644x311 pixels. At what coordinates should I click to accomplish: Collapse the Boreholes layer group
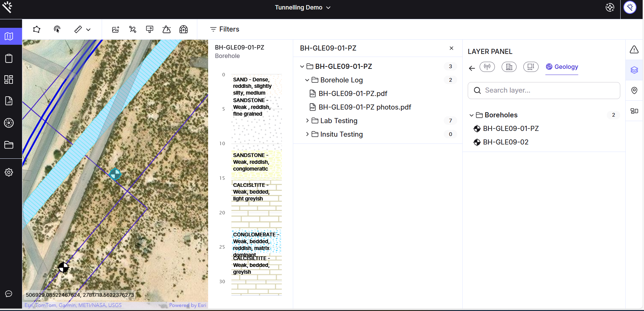(x=471, y=115)
